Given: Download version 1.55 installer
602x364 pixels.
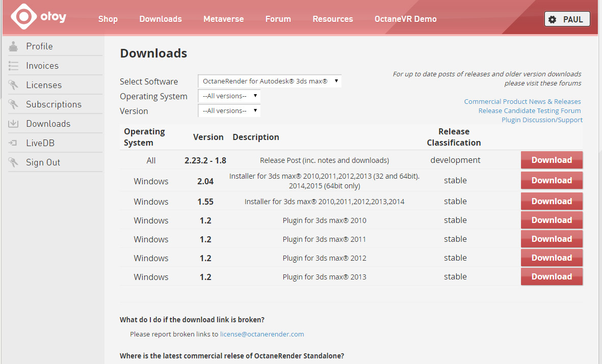Looking at the screenshot, I should [552, 201].
